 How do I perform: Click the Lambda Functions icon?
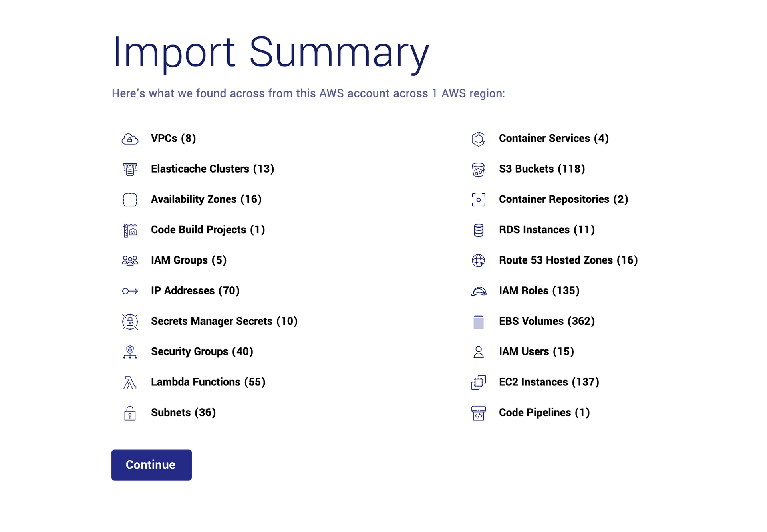click(130, 383)
